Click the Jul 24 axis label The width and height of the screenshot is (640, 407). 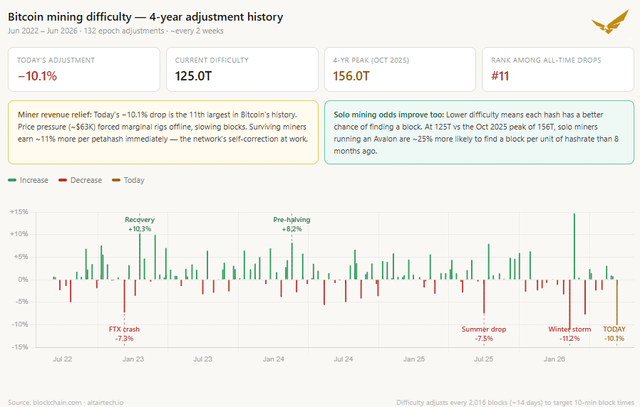tap(343, 359)
